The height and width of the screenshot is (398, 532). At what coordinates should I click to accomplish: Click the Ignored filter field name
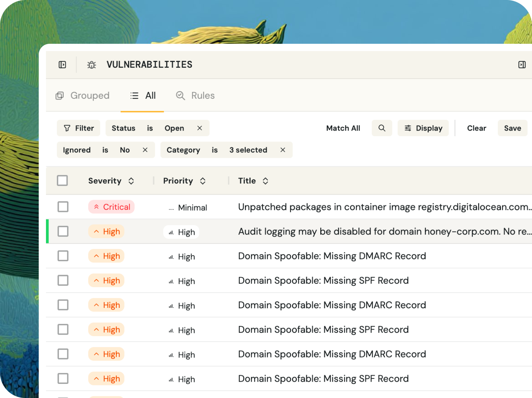pyautogui.click(x=77, y=150)
